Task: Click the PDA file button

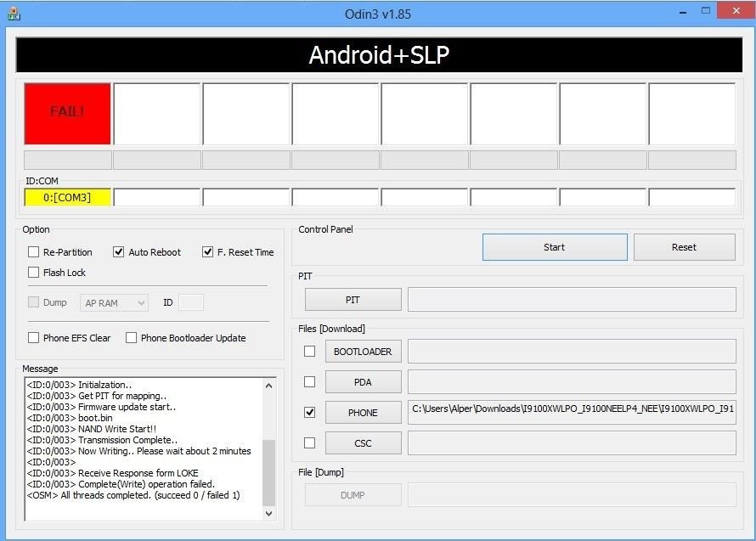Action: [363, 382]
